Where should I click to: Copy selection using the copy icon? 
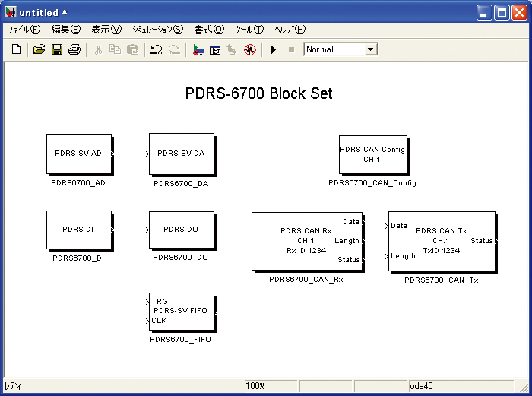point(115,49)
